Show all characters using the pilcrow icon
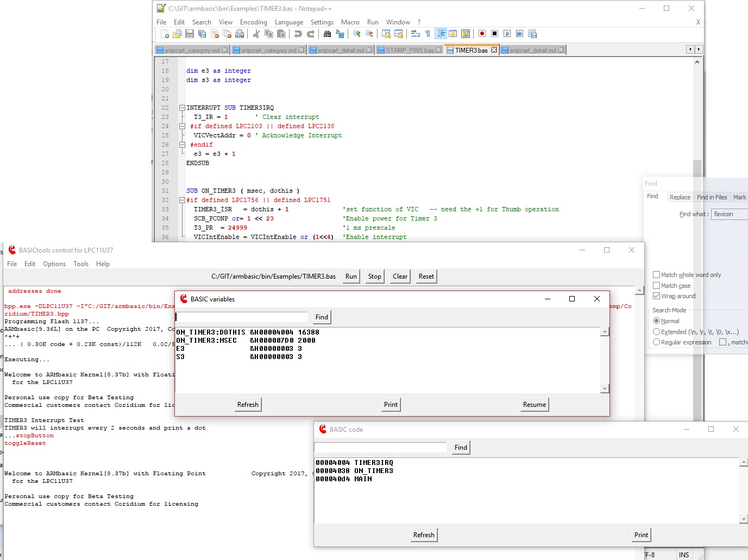The height and width of the screenshot is (560, 748). (x=427, y=34)
